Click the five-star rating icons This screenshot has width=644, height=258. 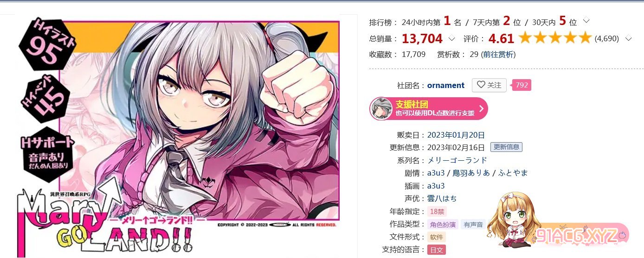555,38
